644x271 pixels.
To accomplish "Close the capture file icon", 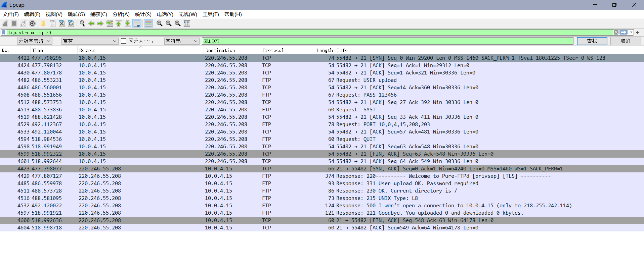I will point(62,23).
